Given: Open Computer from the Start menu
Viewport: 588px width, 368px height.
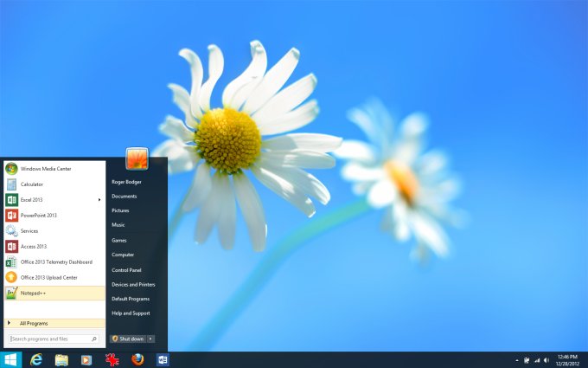Looking at the screenshot, I should pos(123,255).
